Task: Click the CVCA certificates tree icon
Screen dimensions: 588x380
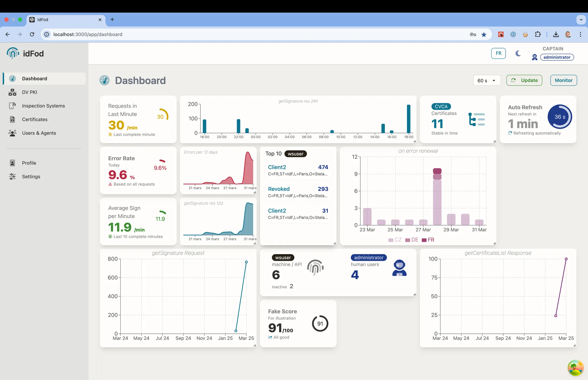Action: (477, 119)
